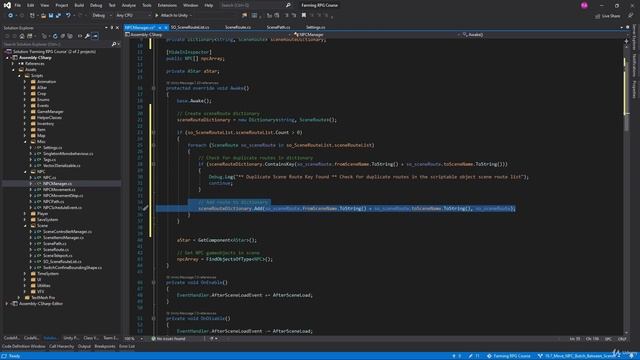Click the Save icon in toolbar

pyautogui.click(x=51, y=16)
